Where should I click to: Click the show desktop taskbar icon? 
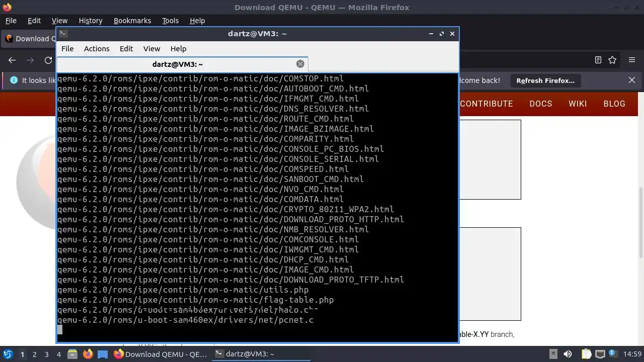[x=103, y=354]
